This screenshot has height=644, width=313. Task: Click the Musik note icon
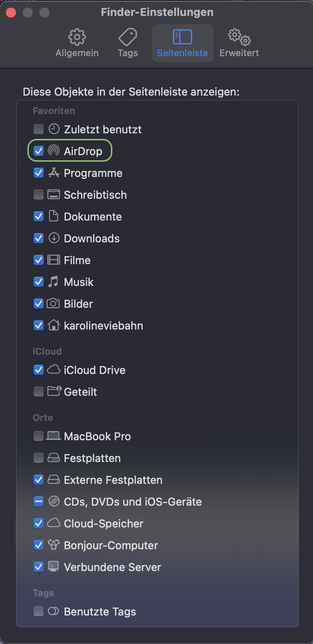point(53,282)
